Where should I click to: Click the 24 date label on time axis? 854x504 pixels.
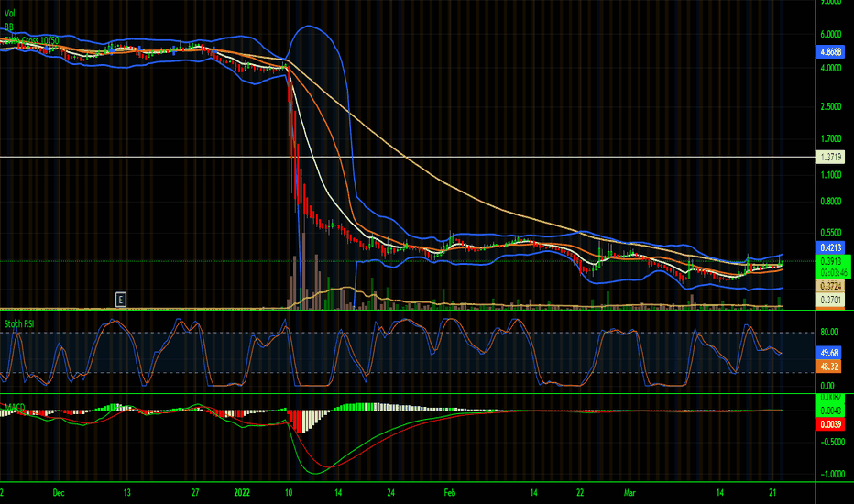pyautogui.click(x=391, y=493)
